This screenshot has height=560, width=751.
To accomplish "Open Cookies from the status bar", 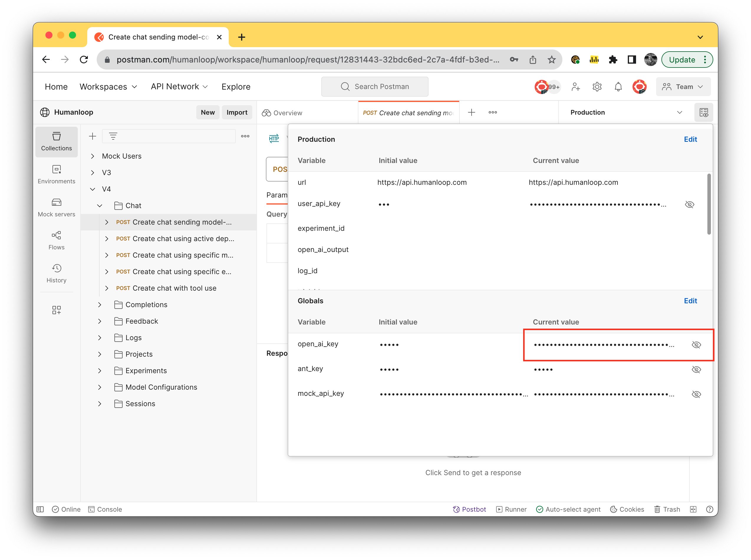I will [627, 509].
